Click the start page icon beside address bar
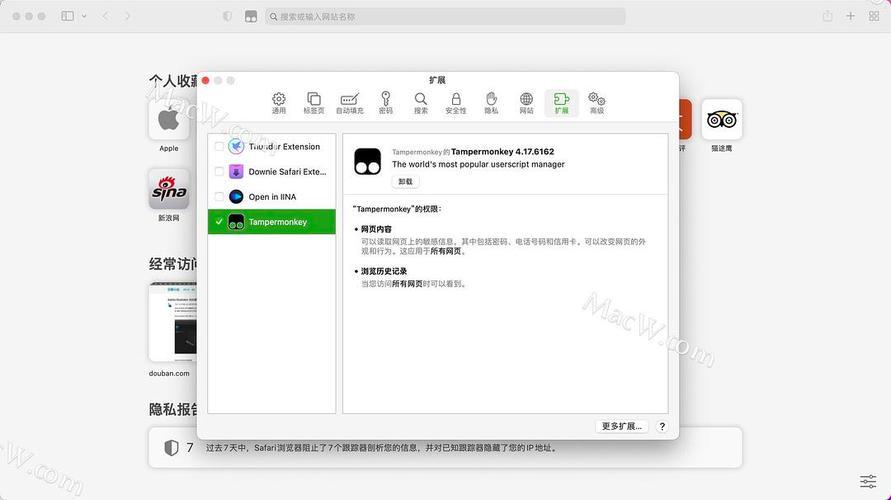 click(x=251, y=16)
